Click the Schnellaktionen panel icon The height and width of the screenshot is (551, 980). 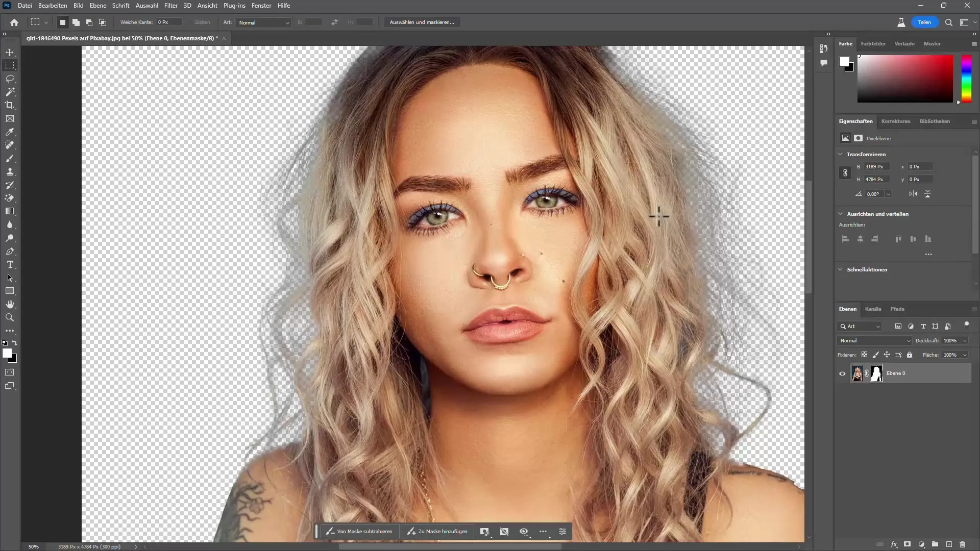pos(843,269)
